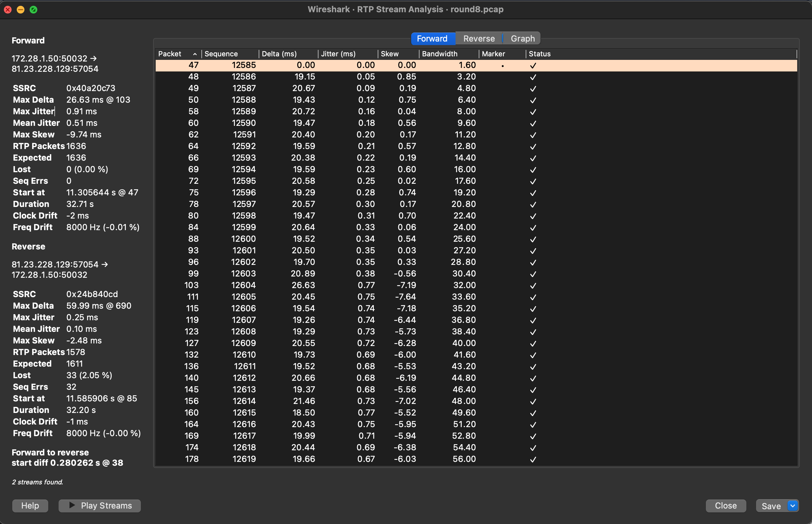Sort by Sequence column header
The image size is (812, 524).
(x=221, y=54)
